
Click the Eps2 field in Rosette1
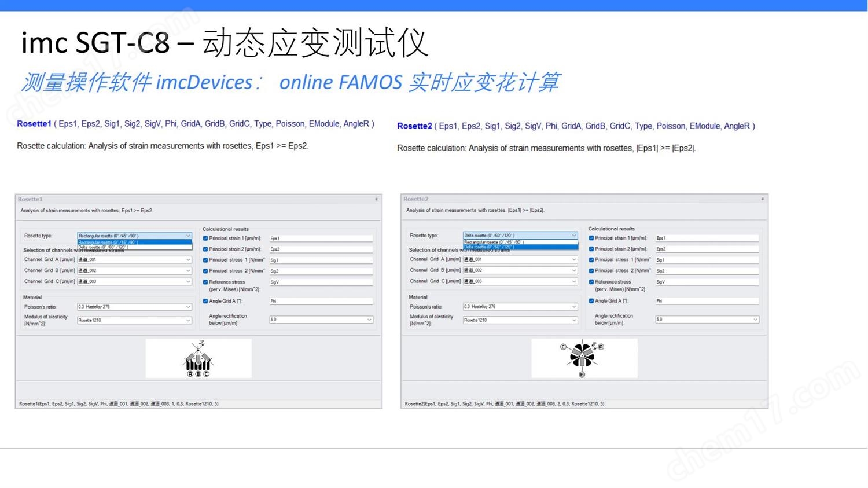click(321, 249)
